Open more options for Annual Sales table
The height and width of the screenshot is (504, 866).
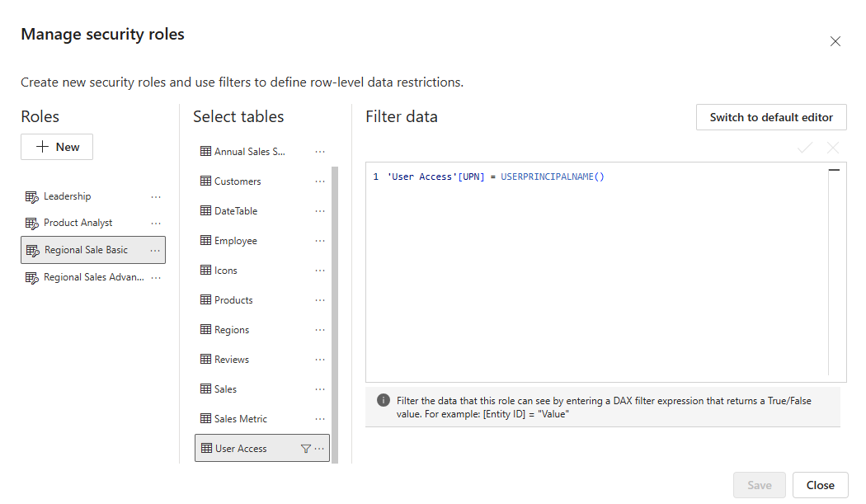(x=320, y=152)
